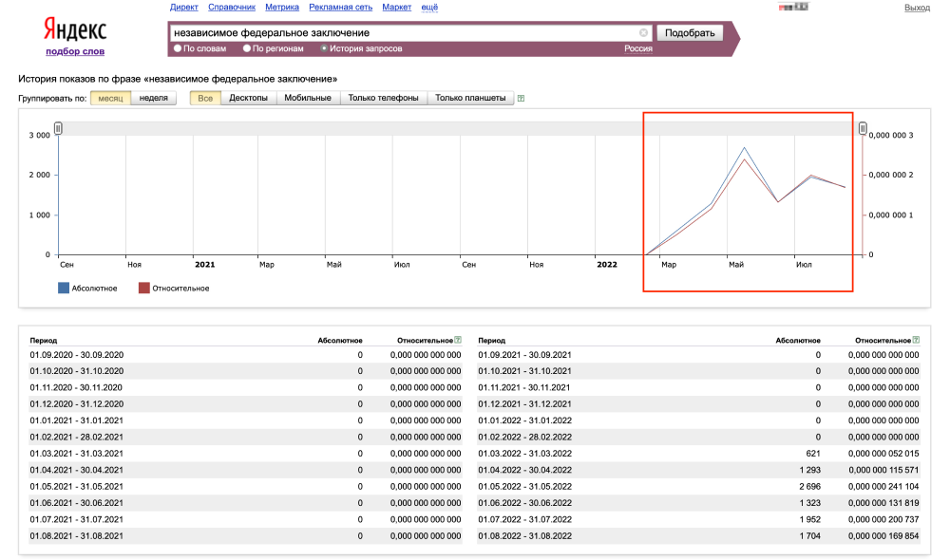The width and height of the screenshot is (950, 560).
Task: Select the value 0,000 000 052 015
Action: [x=883, y=454]
